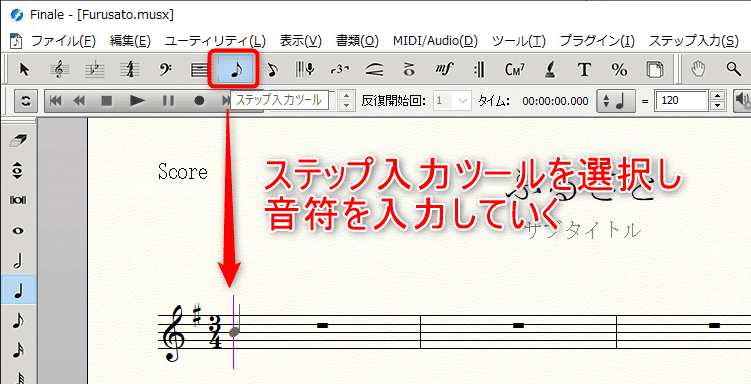Click the note at the staff cursor
The image size is (751, 384).
pyautogui.click(x=234, y=331)
